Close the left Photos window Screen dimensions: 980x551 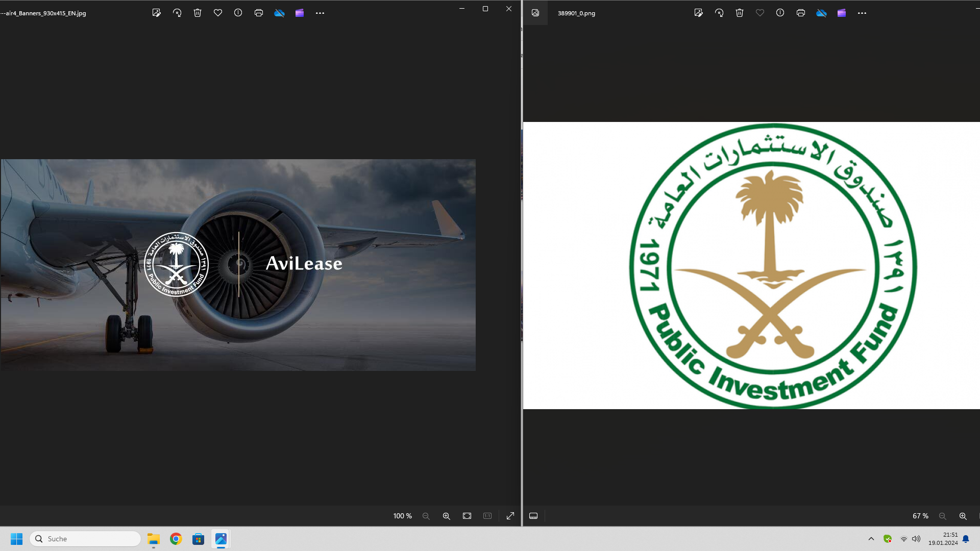(509, 9)
